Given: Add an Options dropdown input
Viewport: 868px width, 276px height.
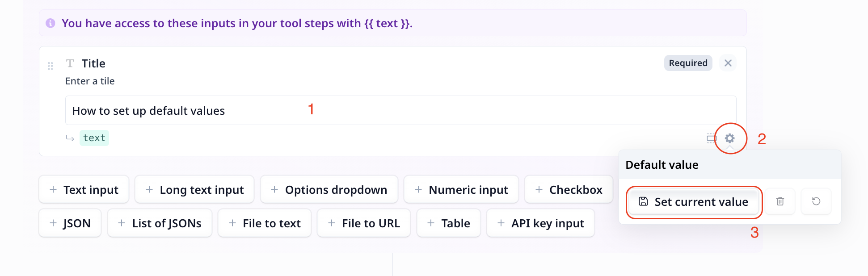Looking at the screenshot, I should 329,190.
